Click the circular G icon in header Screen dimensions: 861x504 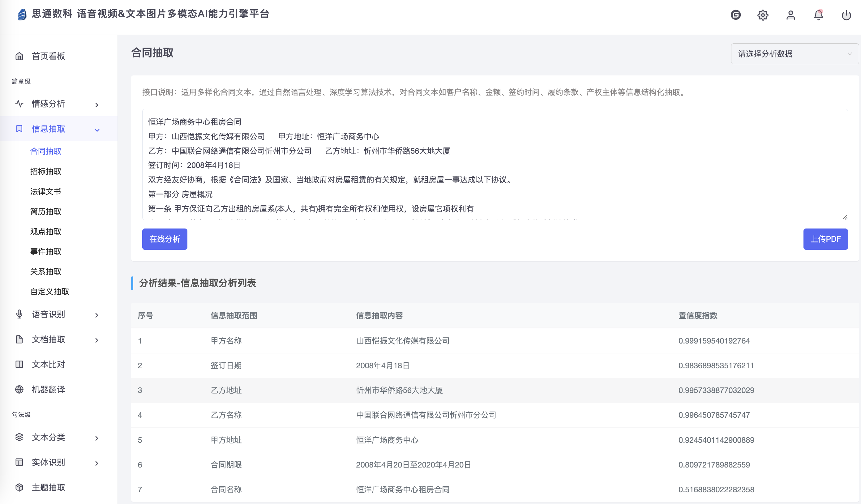tap(736, 15)
